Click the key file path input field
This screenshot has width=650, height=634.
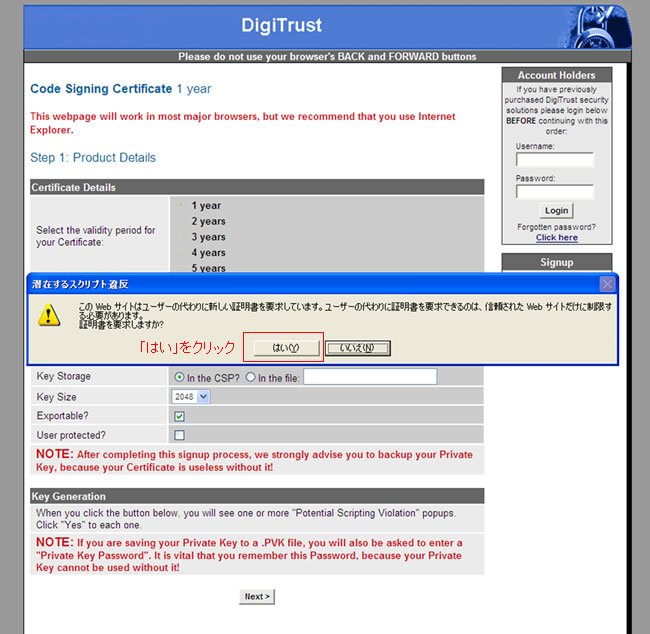[370, 377]
